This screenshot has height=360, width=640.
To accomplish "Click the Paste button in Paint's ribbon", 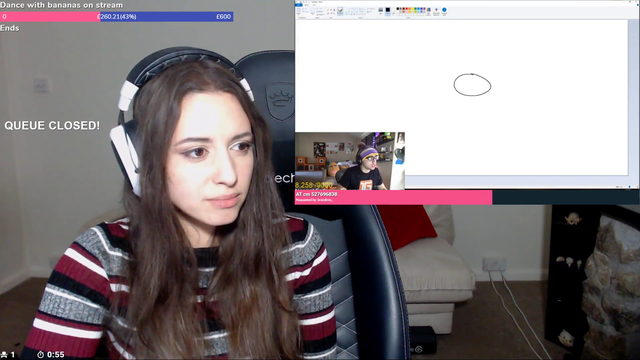I will click(x=299, y=11).
